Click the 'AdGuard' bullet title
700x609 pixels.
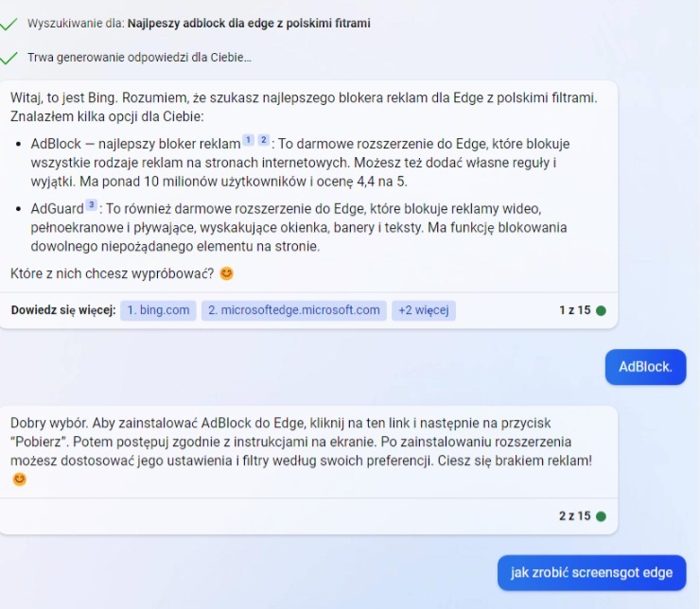click(57, 209)
